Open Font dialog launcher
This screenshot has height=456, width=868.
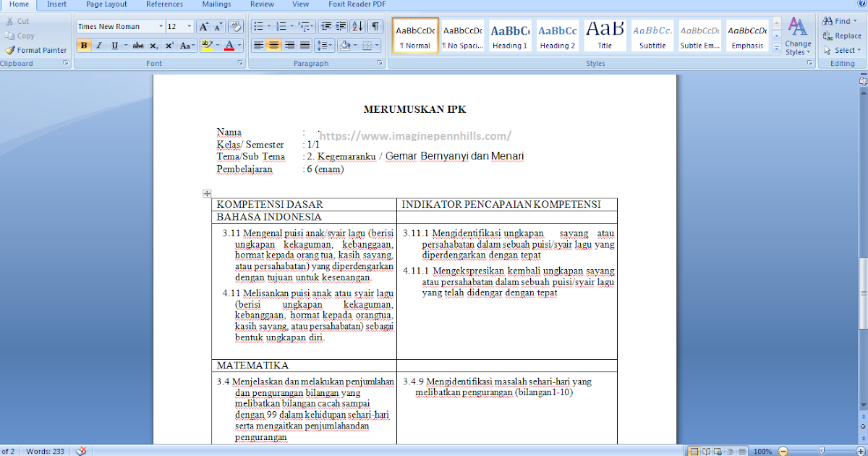(x=240, y=64)
